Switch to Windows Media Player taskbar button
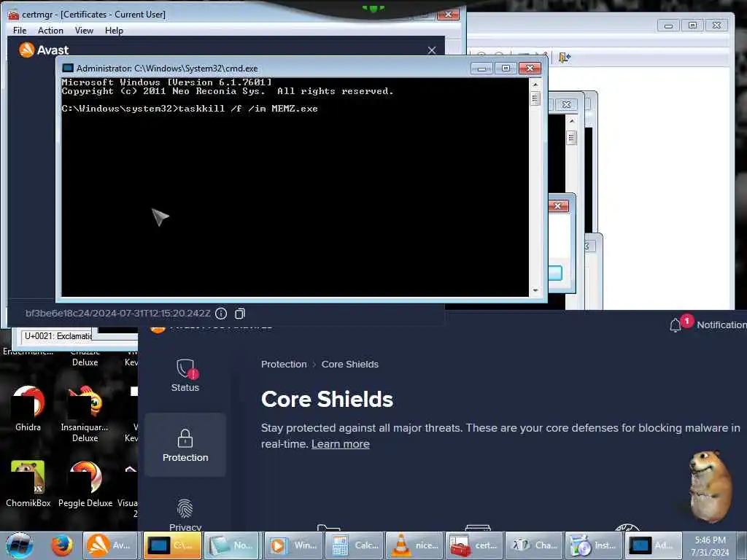Viewport: 747px width, 560px height. pyautogui.click(x=293, y=545)
